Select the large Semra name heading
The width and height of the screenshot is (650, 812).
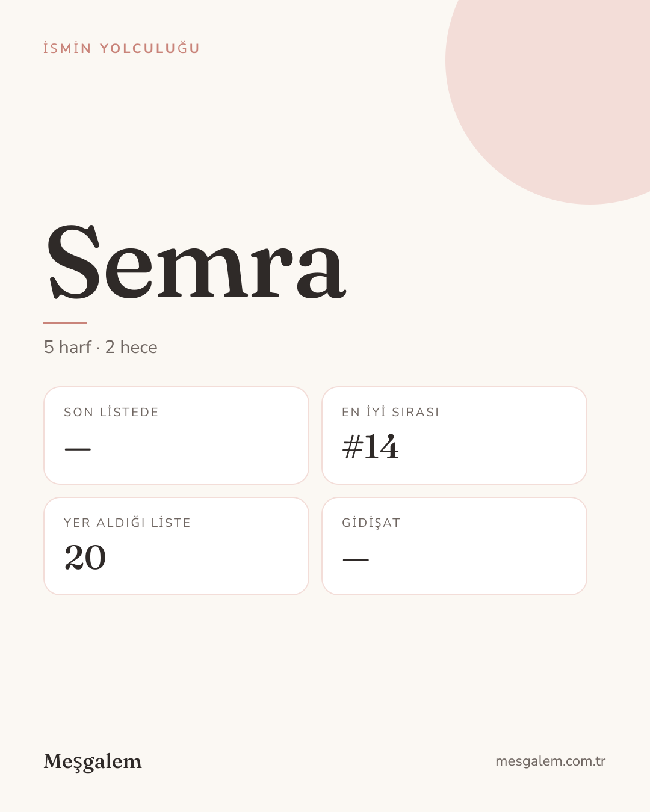[x=196, y=262]
